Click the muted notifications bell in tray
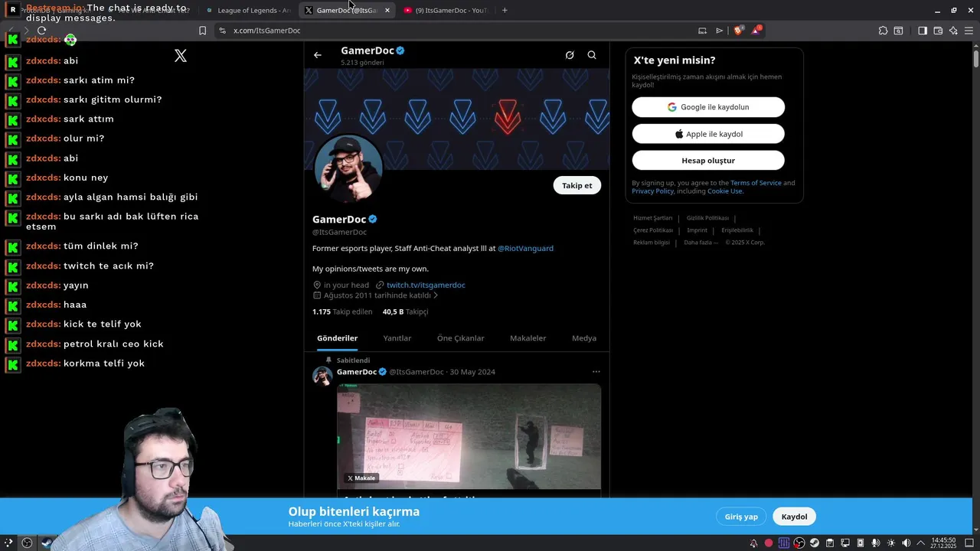The width and height of the screenshot is (980, 551). click(x=754, y=543)
